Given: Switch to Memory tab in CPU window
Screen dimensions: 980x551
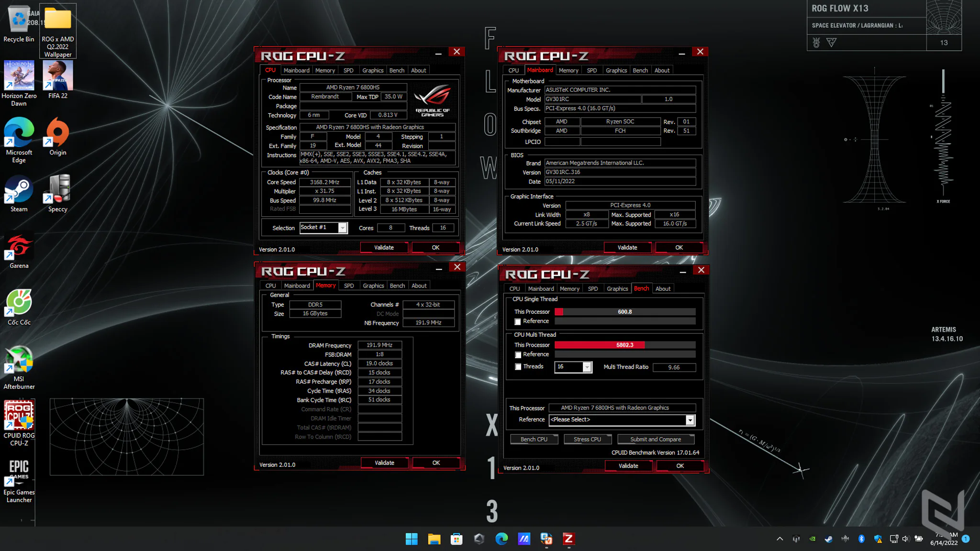Looking at the screenshot, I should click(325, 70).
